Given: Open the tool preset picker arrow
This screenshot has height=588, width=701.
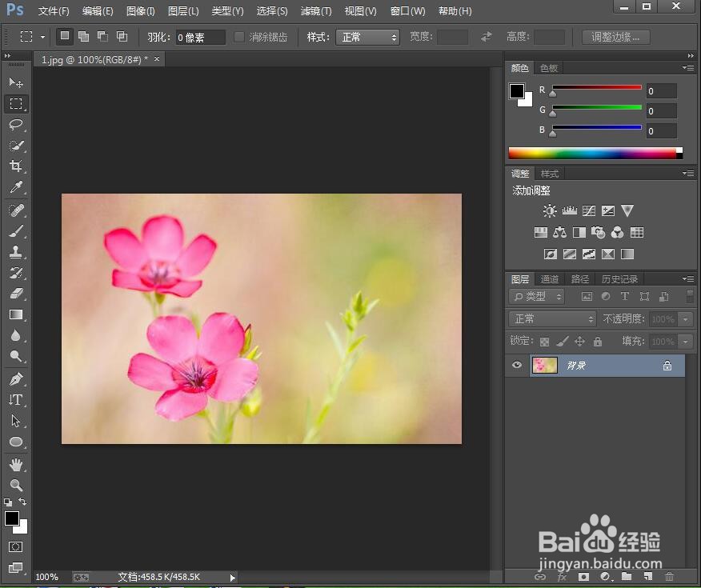Looking at the screenshot, I should tap(42, 37).
